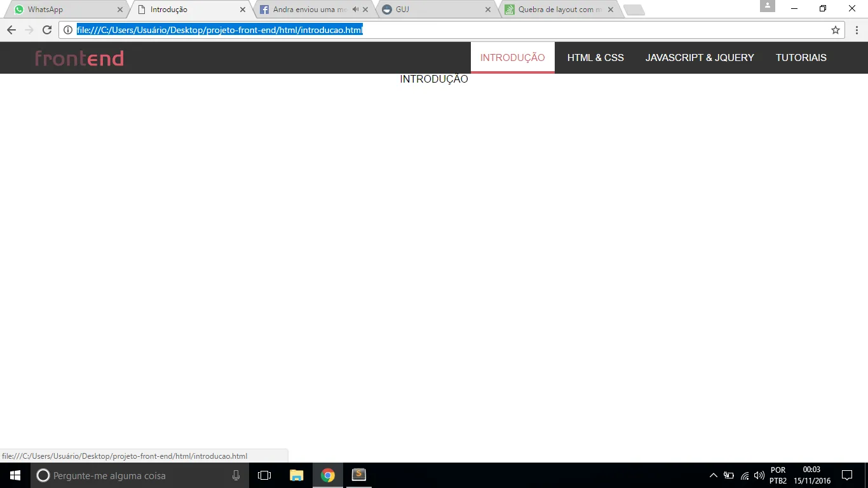
Task: Show site info icon in address bar
Action: click(x=68, y=30)
